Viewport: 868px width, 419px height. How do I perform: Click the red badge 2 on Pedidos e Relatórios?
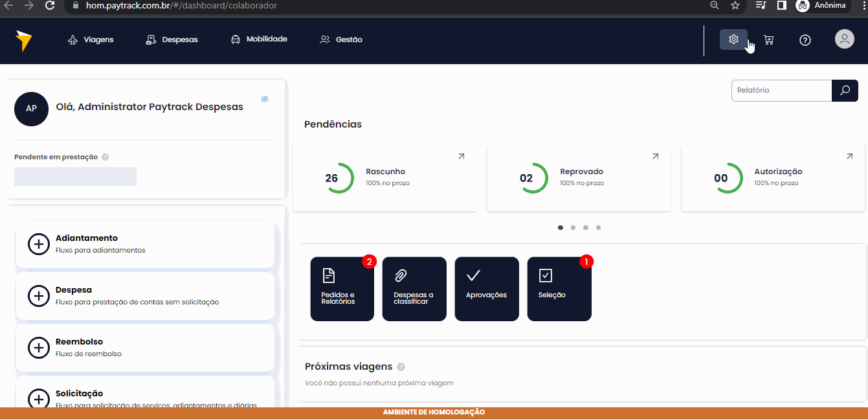click(370, 262)
